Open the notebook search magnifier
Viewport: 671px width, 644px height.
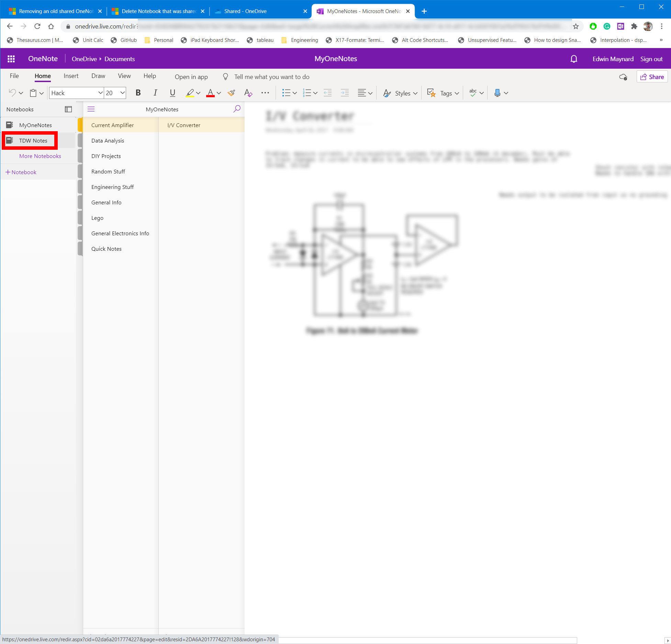click(237, 109)
